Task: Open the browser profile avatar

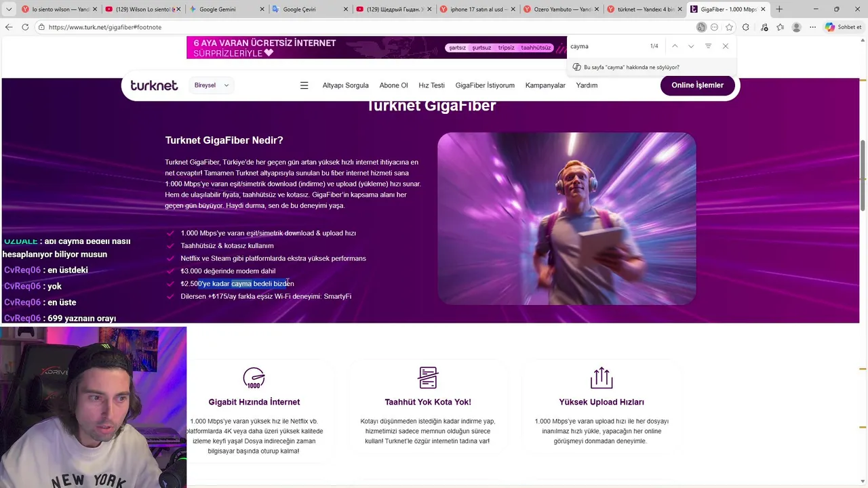Action: click(x=797, y=27)
